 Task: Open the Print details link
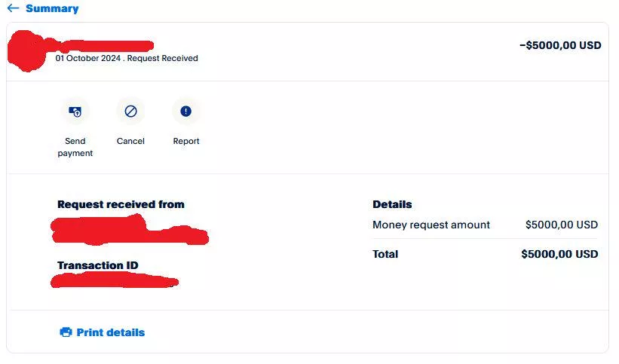pos(110,332)
